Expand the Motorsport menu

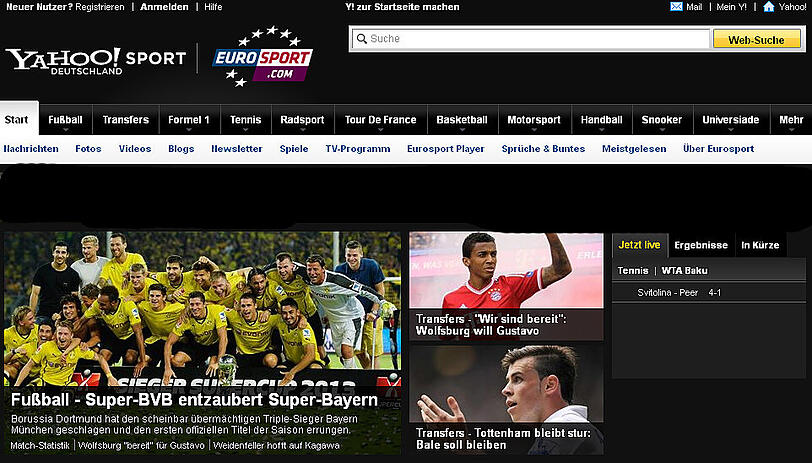click(534, 120)
